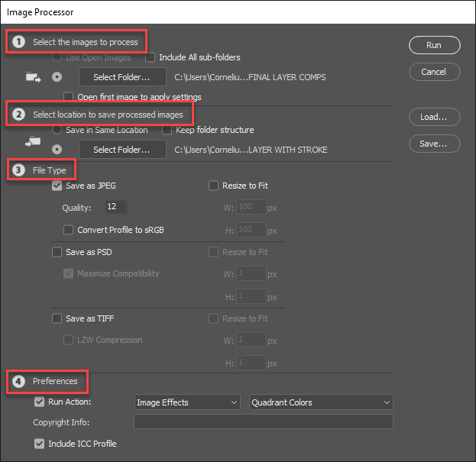Click the PSD width W field
The height and width of the screenshot is (462, 476).
pyautogui.click(x=251, y=273)
